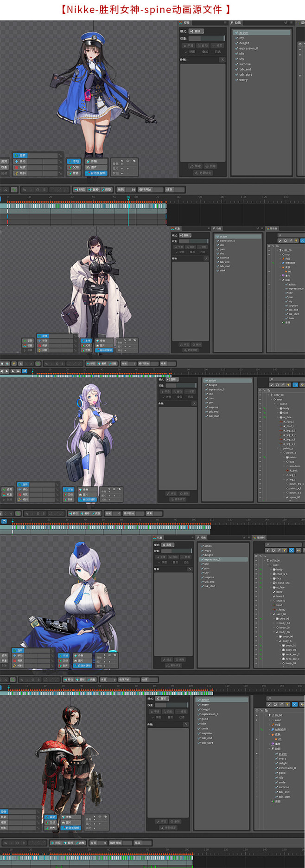Click the yellow funnel filter above c070_00 tree
Image resolution: width=305 pixels, height=868 pixels.
285,550
